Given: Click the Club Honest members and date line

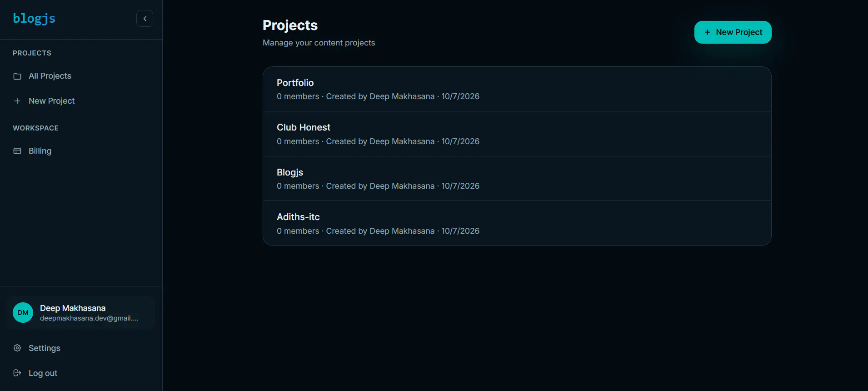Looking at the screenshot, I should pyautogui.click(x=378, y=141).
